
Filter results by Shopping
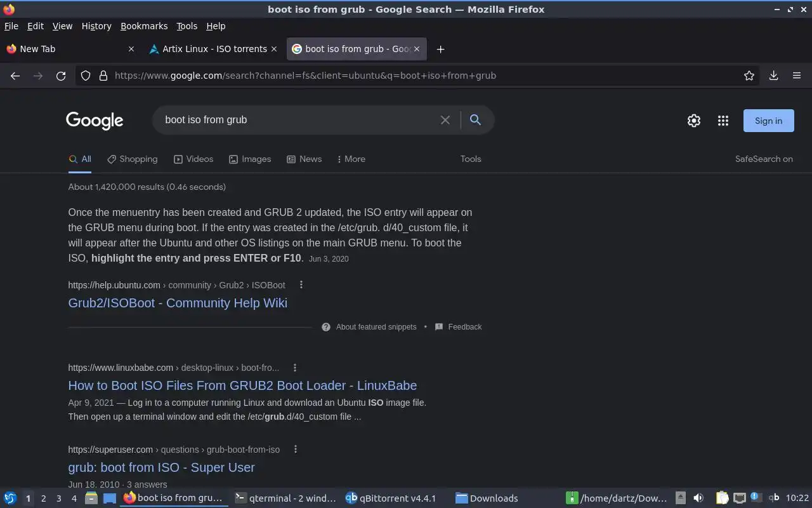tap(133, 159)
